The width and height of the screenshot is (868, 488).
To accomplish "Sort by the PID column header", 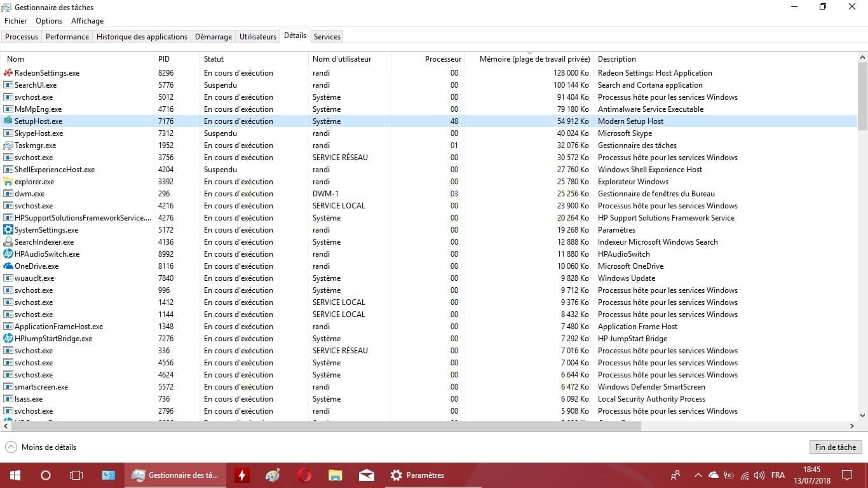I will tap(177, 59).
